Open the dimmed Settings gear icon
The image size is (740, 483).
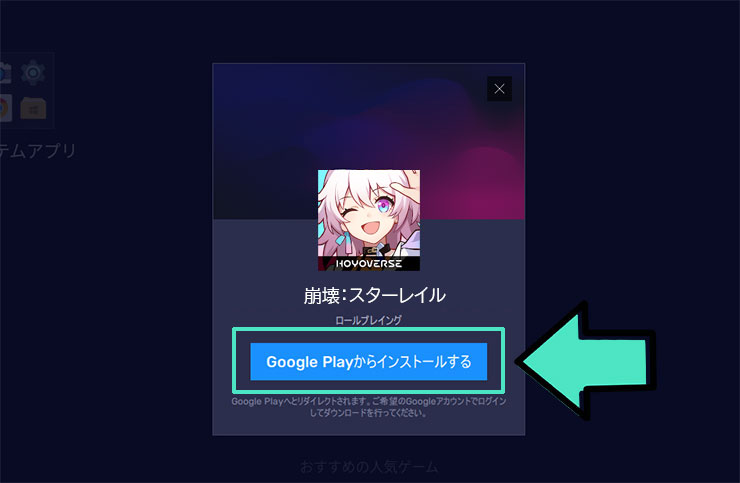[x=33, y=72]
